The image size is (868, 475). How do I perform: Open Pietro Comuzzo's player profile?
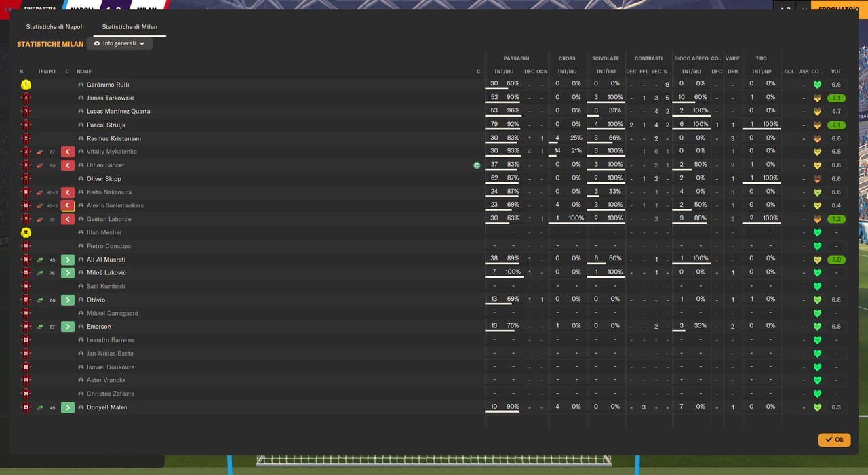coord(108,246)
